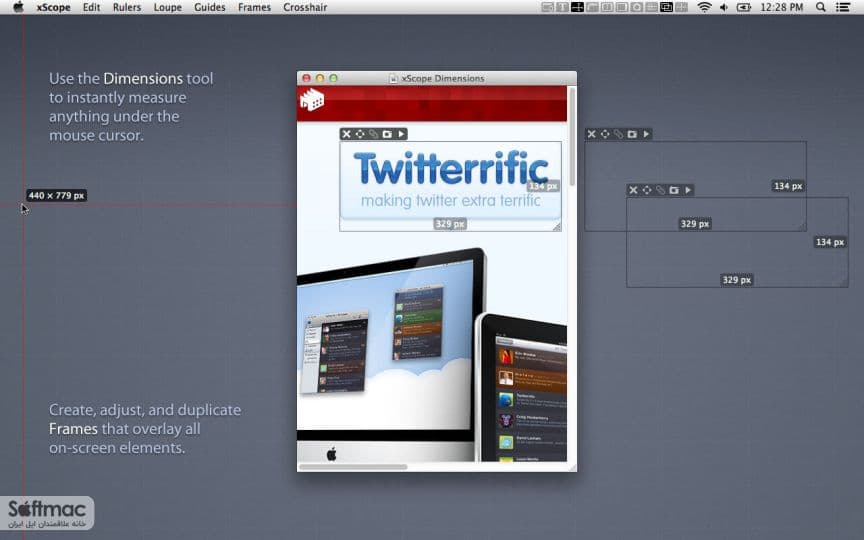This screenshot has width=864, height=540.
Task: Click the iPad screenshot image in the page
Action: 521,387
